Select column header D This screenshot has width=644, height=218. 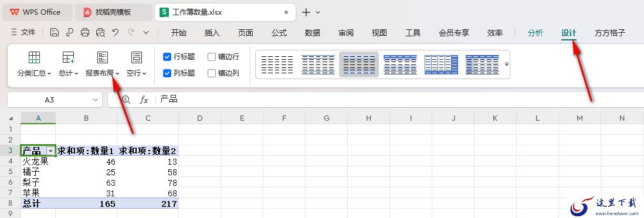point(199,118)
